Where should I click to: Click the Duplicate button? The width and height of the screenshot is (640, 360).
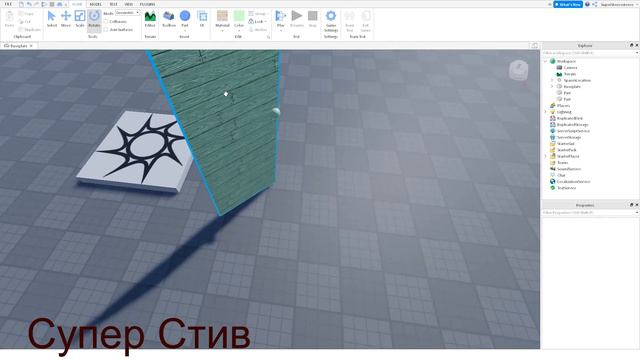(x=29, y=30)
